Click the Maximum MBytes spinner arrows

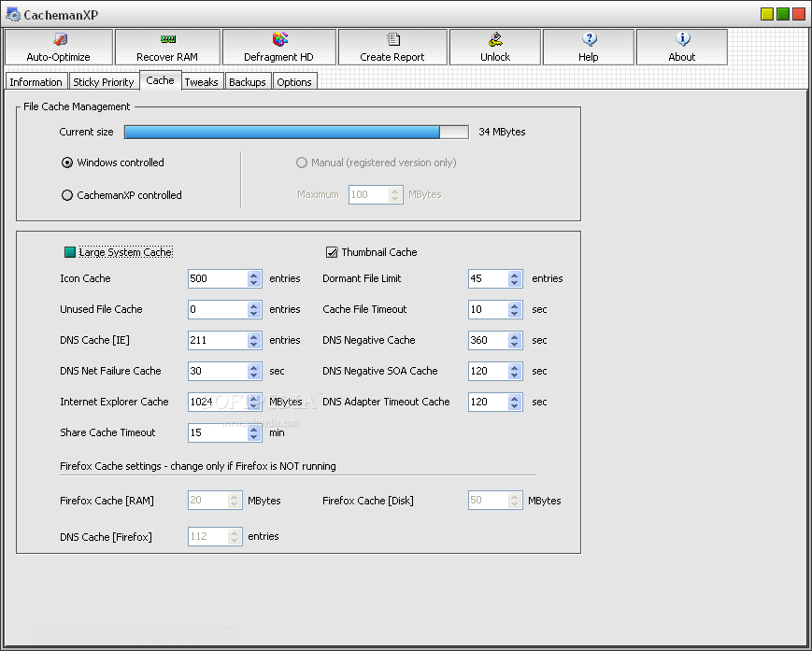coord(395,194)
